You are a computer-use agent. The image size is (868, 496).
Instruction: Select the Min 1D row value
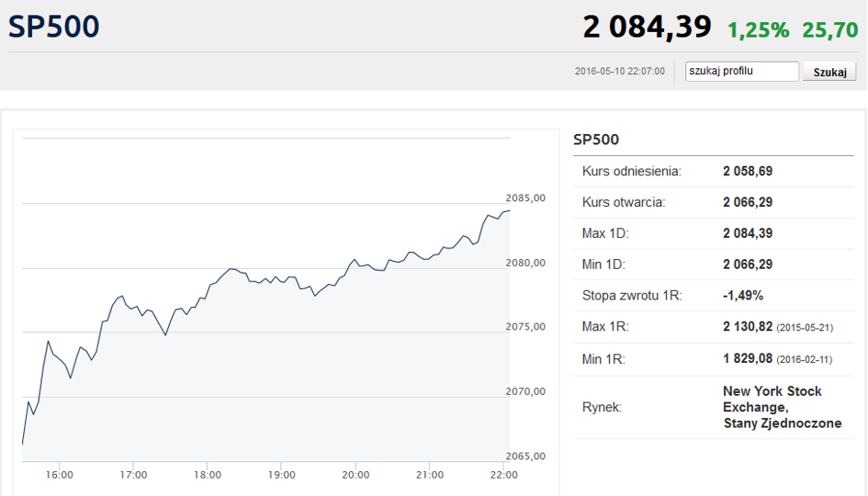[x=748, y=265]
